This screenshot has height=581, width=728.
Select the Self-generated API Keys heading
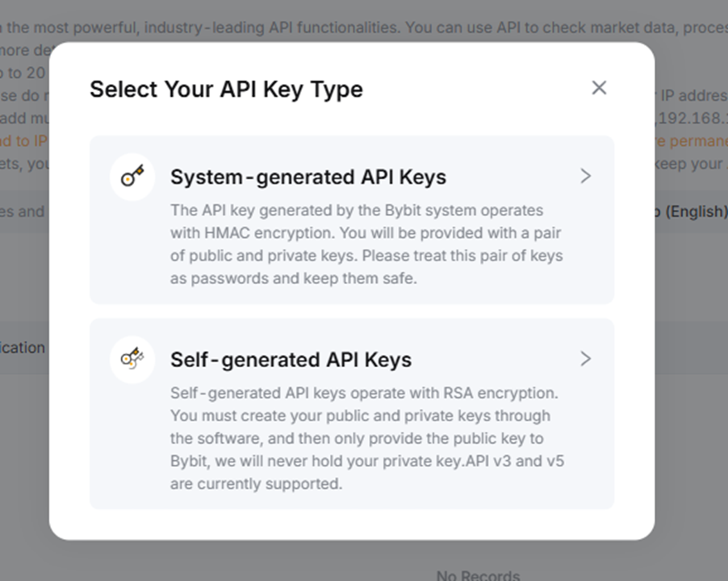(x=291, y=359)
